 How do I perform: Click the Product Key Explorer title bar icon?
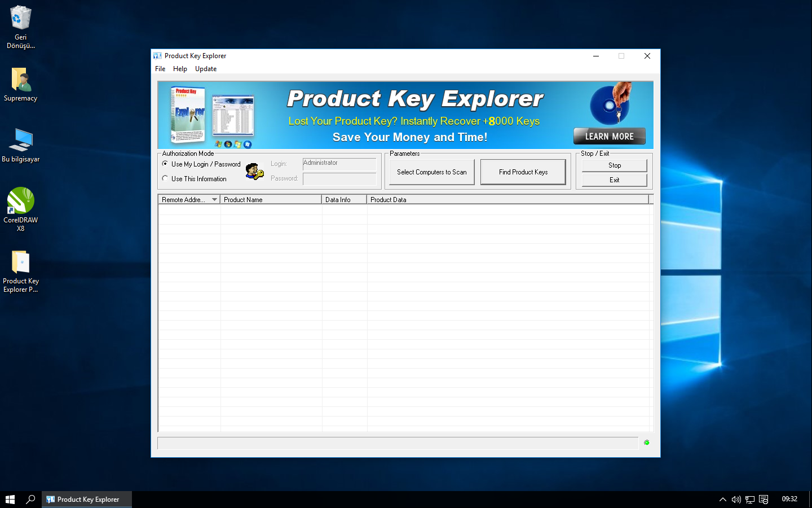pos(157,56)
